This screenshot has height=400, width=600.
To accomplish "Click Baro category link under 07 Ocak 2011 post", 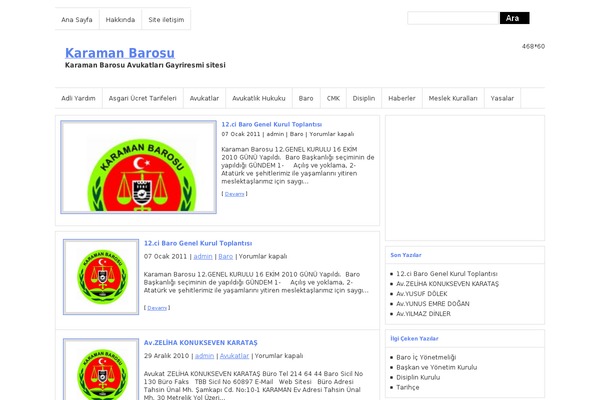I will (x=226, y=256).
